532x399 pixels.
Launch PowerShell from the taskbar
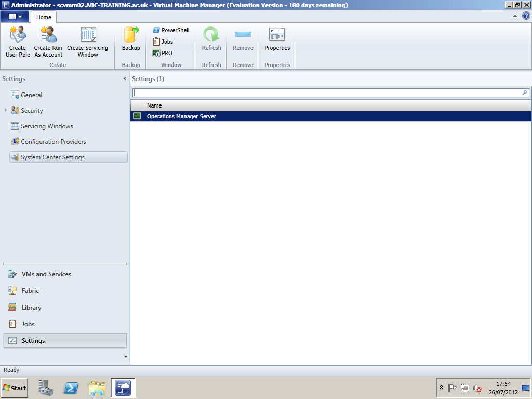point(71,388)
